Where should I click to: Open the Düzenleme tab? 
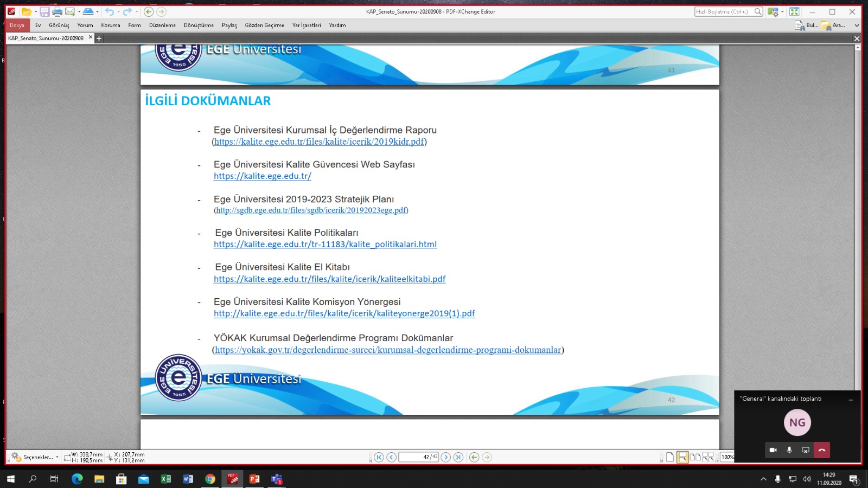coord(163,25)
